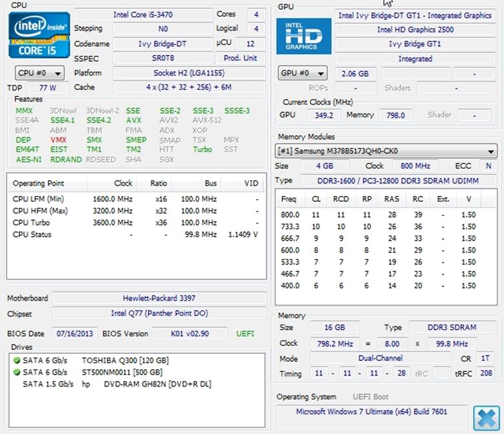Click the GPU memory value 2.06 GB
Viewport: 504px width, 434px height.
coord(355,74)
